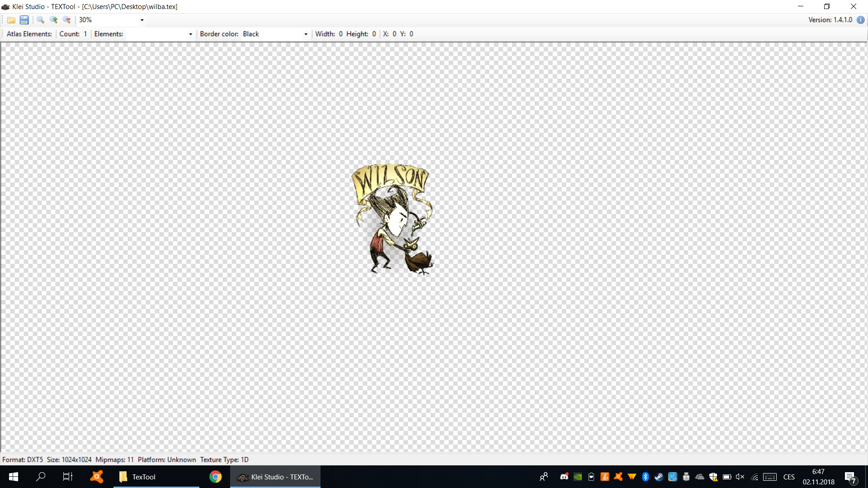Click Klei Studio TEXTool taskbar button

tap(275, 477)
